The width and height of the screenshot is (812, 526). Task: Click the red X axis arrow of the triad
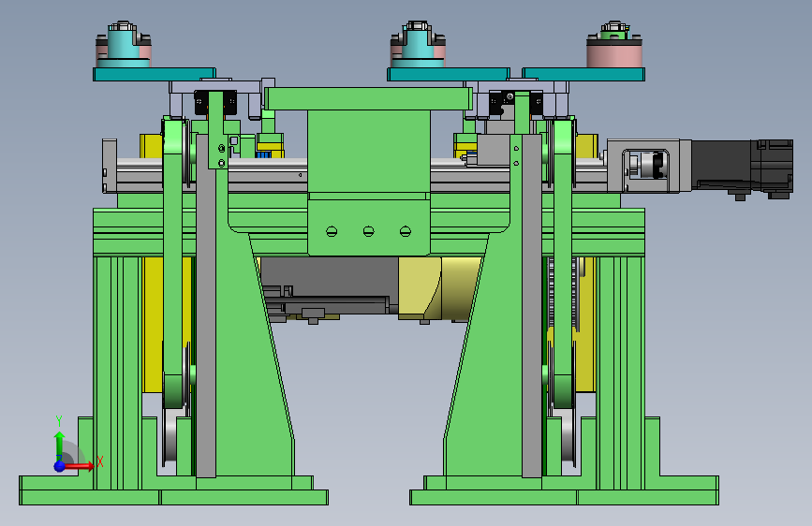click(x=78, y=466)
